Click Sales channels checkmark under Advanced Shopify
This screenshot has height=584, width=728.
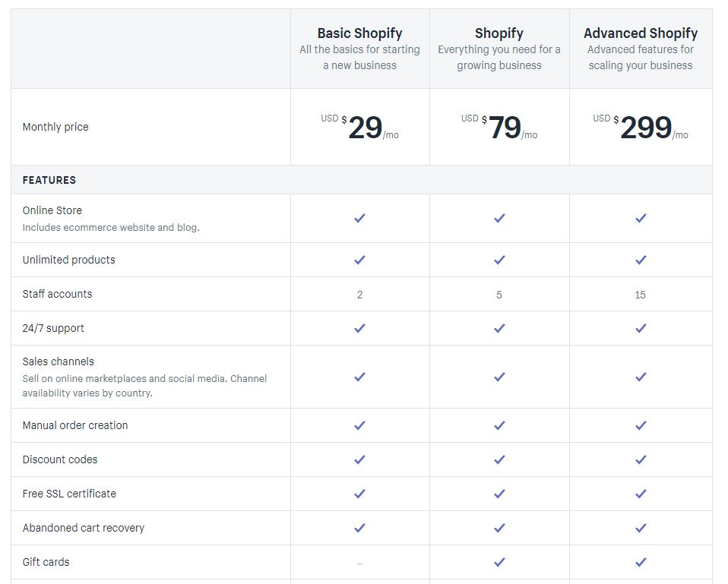(x=641, y=377)
